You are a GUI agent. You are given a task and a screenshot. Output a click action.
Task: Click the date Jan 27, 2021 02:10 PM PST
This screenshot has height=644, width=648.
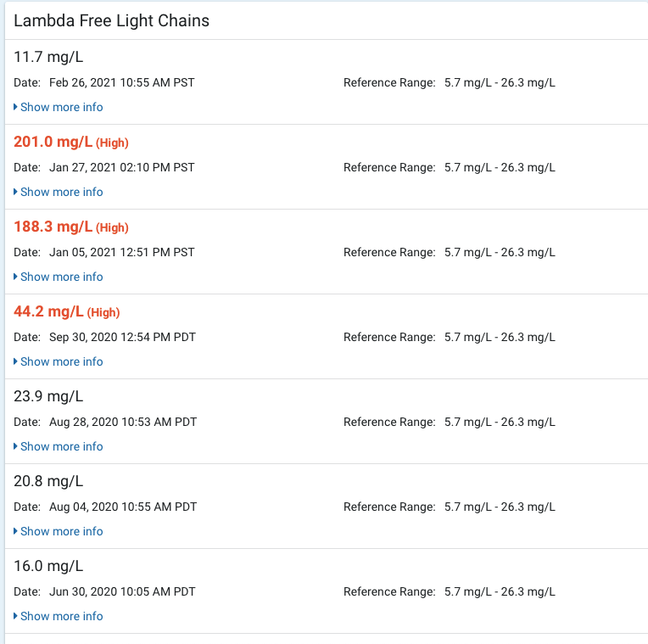pyautogui.click(x=121, y=167)
